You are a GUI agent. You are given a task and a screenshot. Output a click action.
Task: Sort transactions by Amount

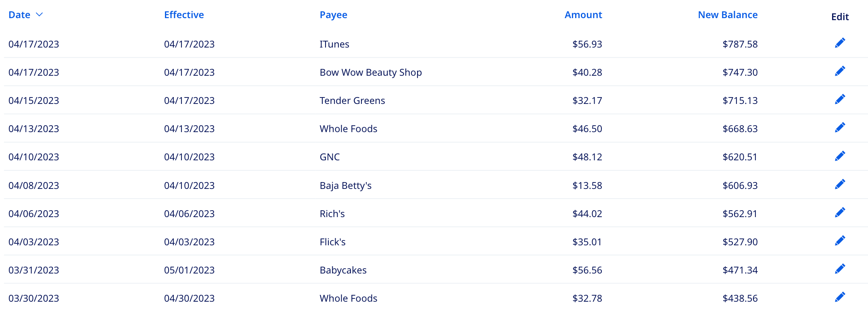pyautogui.click(x=583, y=14)
